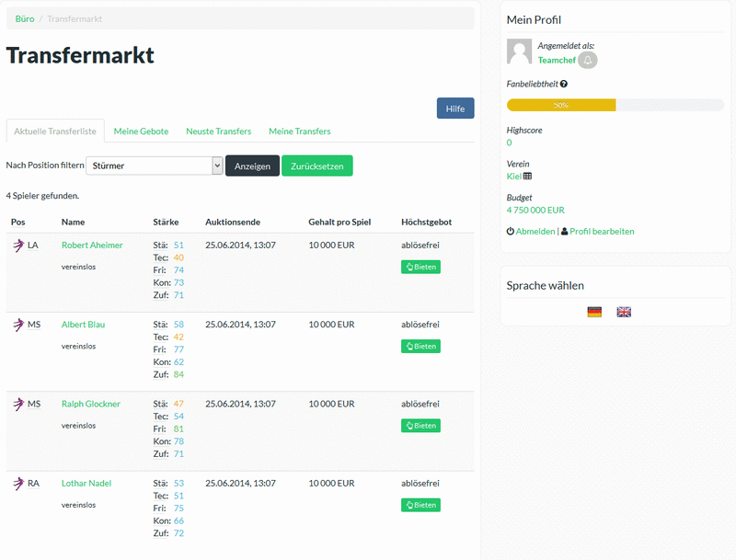The image size is (736, 560).
Task: Click the position icon next to Lothar Nadel
Action: (x=18, y=483)
